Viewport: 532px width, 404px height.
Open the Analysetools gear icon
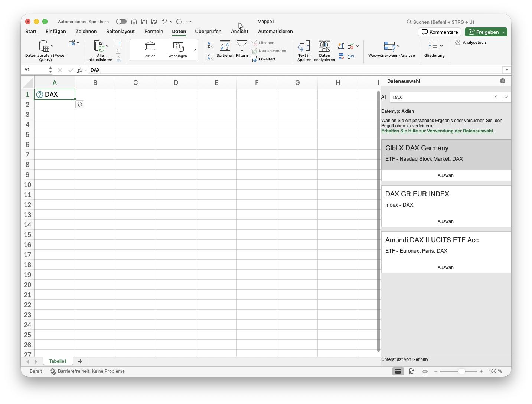[x=458, y=42]
